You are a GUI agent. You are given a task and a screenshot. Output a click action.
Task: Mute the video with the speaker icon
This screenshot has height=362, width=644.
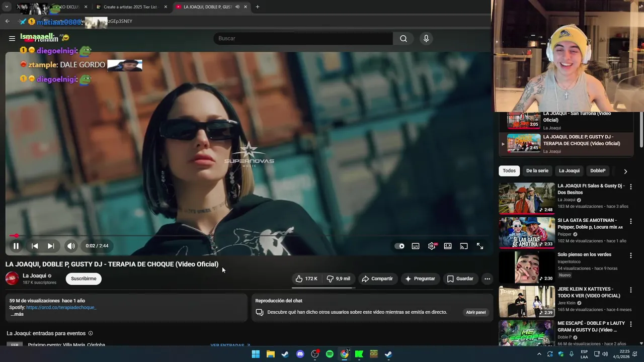point(71,246)
